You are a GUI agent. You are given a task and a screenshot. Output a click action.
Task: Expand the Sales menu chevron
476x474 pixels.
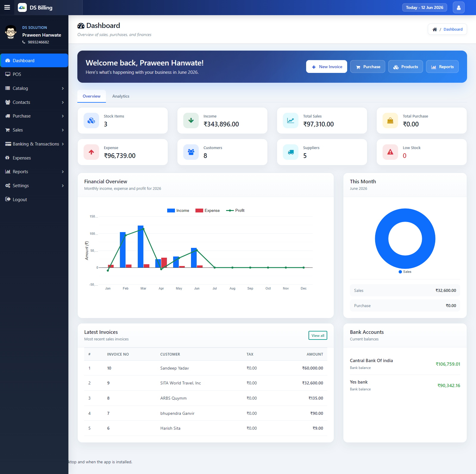pyautogui.click(x=63, y=130)
